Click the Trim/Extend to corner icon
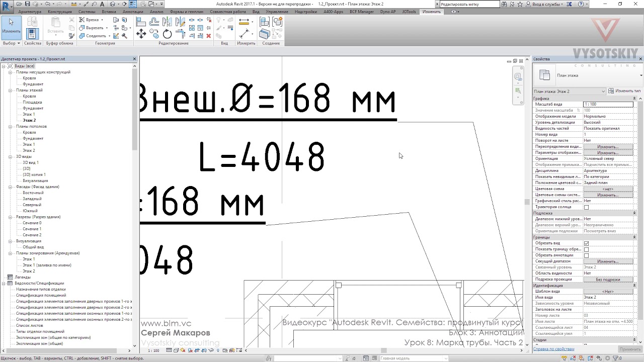This screenshot has height=362, width=644. coord(180,34)
